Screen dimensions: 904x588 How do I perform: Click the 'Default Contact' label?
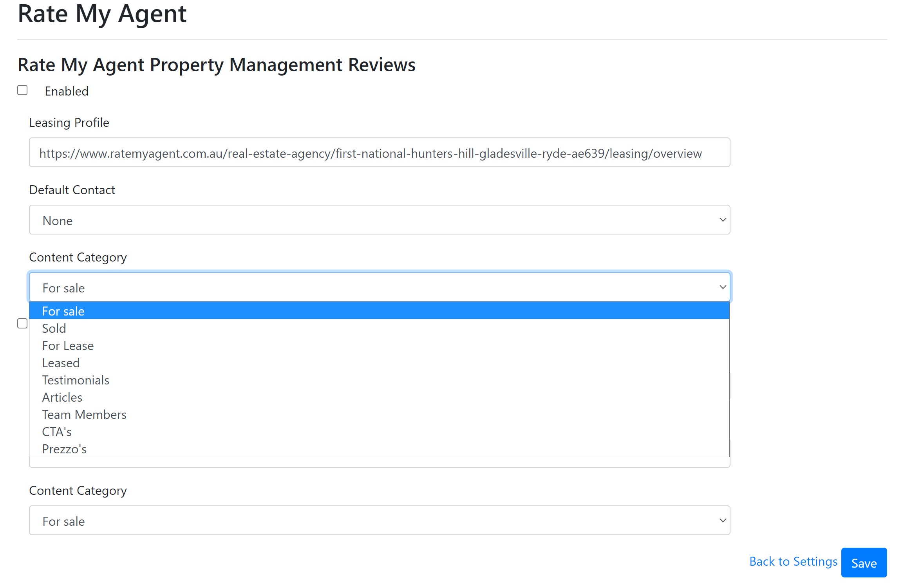tap(72, 190)
